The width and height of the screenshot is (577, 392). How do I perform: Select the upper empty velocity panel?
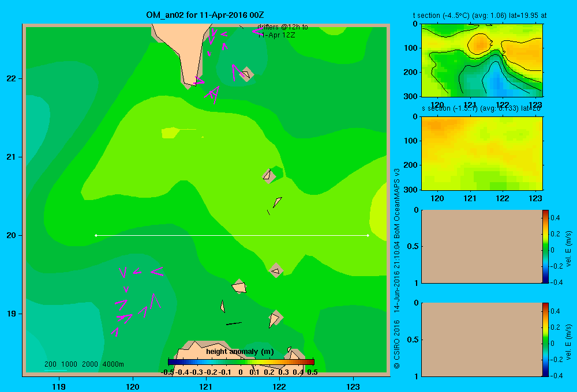pyautogui.click(x=482, y=246)
